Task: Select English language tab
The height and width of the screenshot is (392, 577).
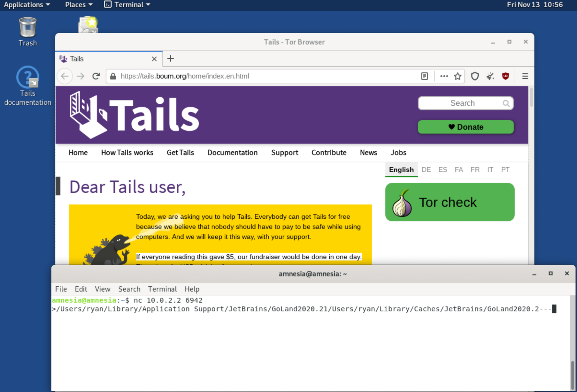Action: pyautogui.click(x=401, y=170)
